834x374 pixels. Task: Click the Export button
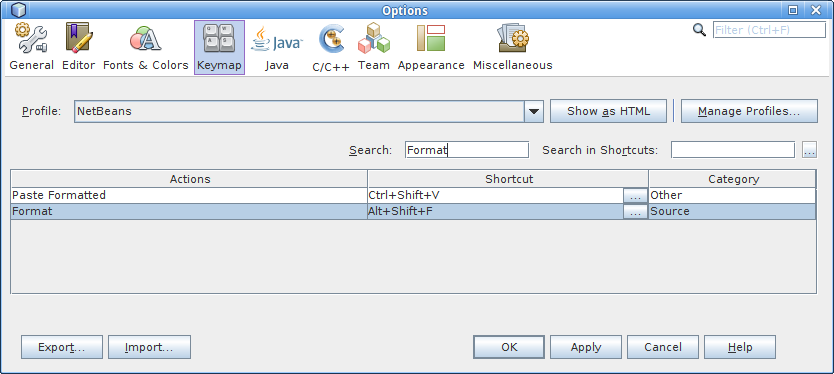[x=62, y=347]
